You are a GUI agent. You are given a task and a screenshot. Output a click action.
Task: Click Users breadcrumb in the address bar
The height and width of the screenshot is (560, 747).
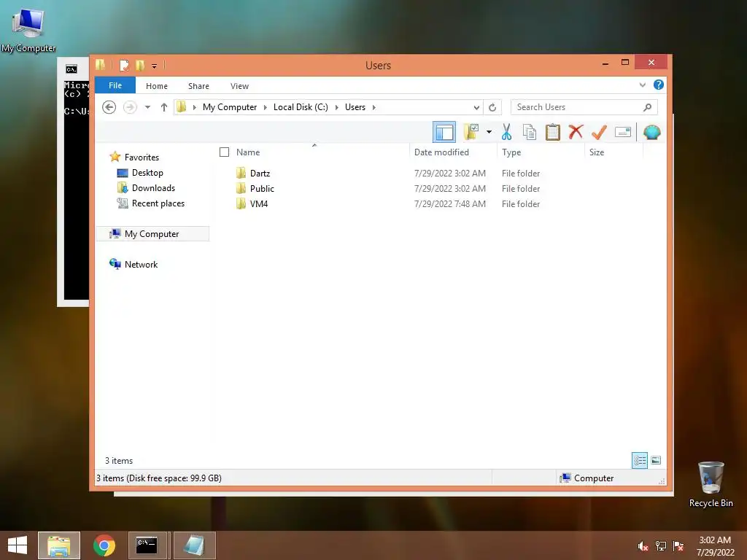click(x=355, y=107)
